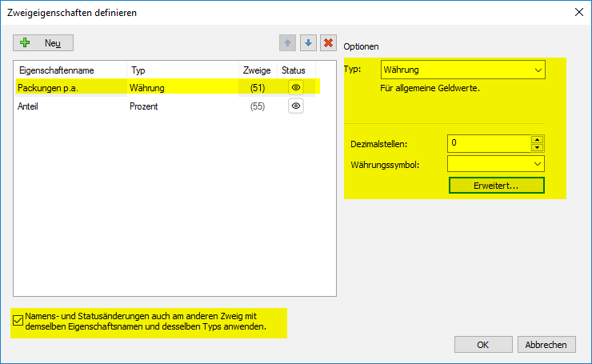Uncheck the Namens- und Statusänderungen checkbox
Image resolution: width=592 pixels, height=364 pixels.
[18, 322]
